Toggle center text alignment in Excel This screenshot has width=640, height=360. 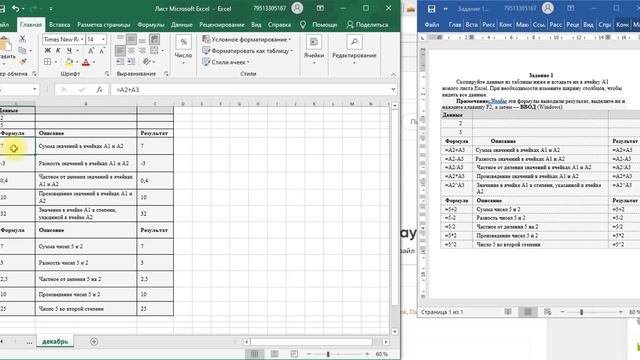[131, 51]
